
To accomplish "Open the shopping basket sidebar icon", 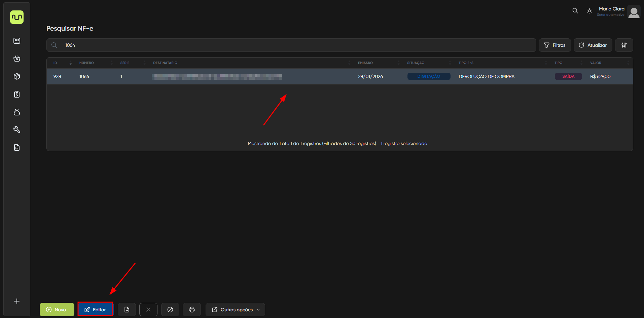I will [x=17, y=59].
